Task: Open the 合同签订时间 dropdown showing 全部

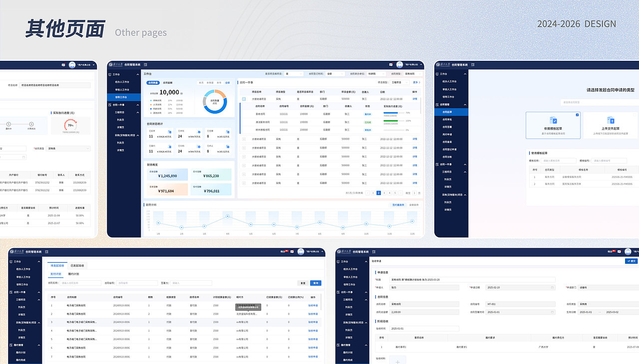Action: (x=336, y=74)
